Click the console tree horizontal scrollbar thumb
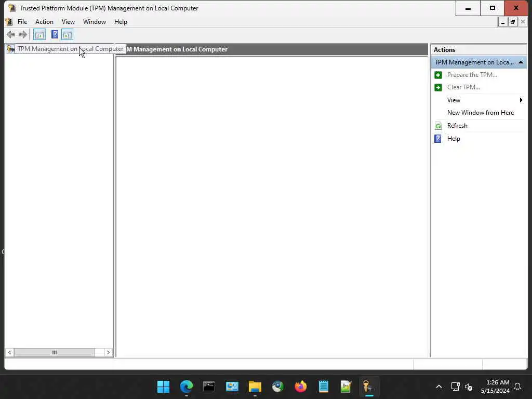The height and width of the screenshot is (399, 532). coord(54,353)
